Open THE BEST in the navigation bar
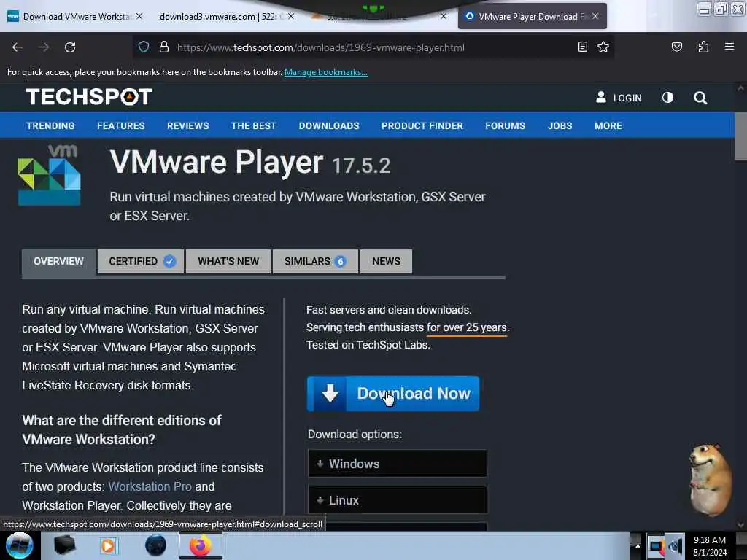This screenshot has height=560, width=747. [x=253, y=125]
